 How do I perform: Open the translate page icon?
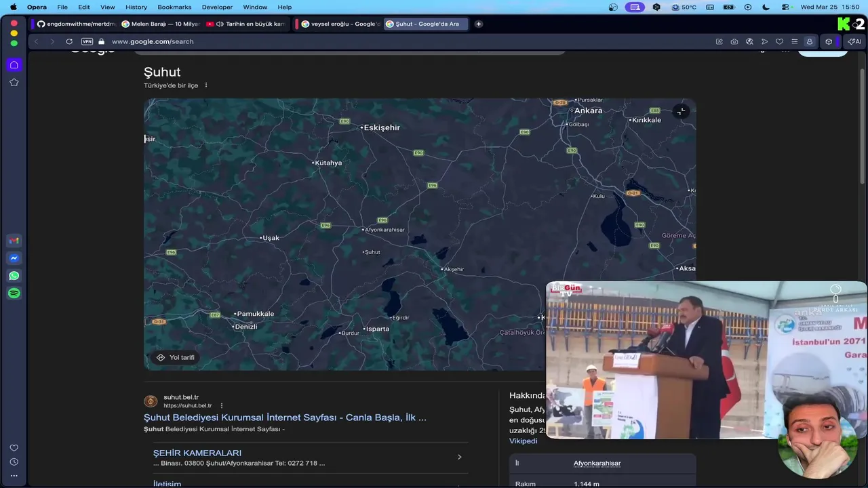749,41
